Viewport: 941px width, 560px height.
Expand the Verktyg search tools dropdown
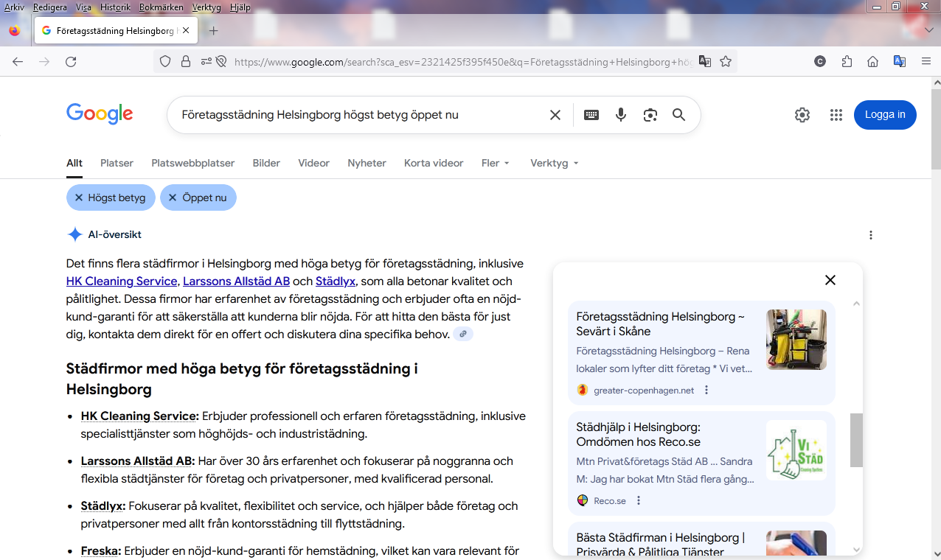tap(555, 163)
